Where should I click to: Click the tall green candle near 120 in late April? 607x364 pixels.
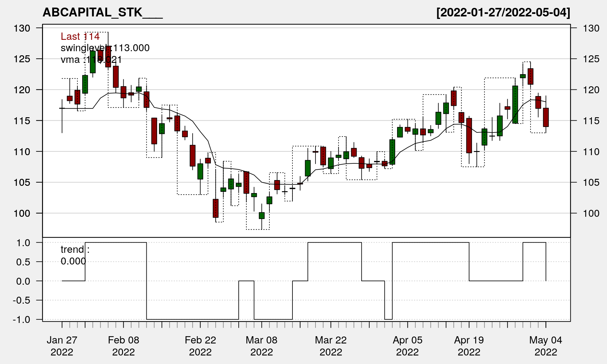coord(515,104)
